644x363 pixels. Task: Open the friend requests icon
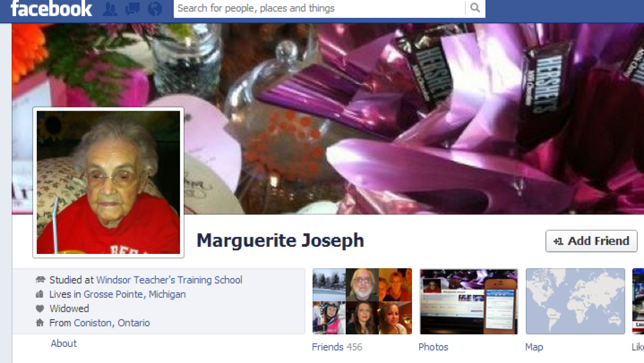pyautogui.click(x=110, y=9)
